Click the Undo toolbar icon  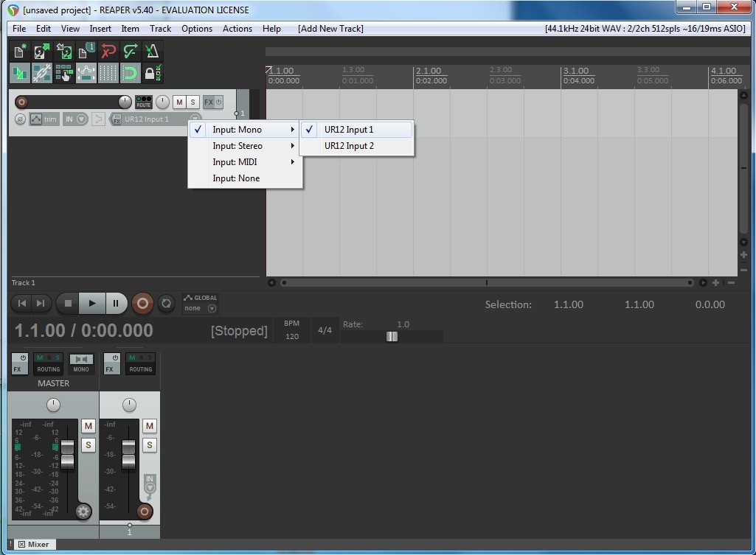coord(108,51)
